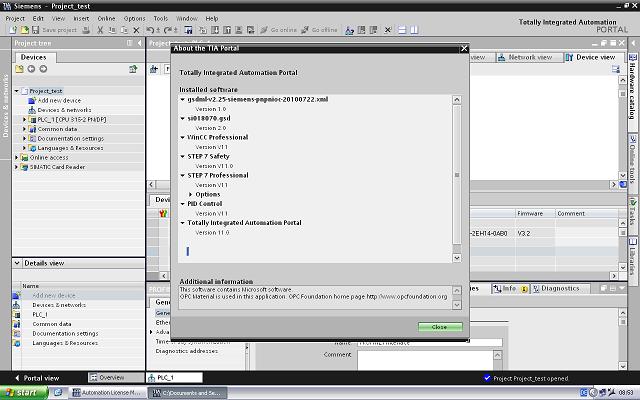Expand the Options node under STEP 7 Professional
The image size is (640, 400).
pyautogui.click(x=190, y=194)
